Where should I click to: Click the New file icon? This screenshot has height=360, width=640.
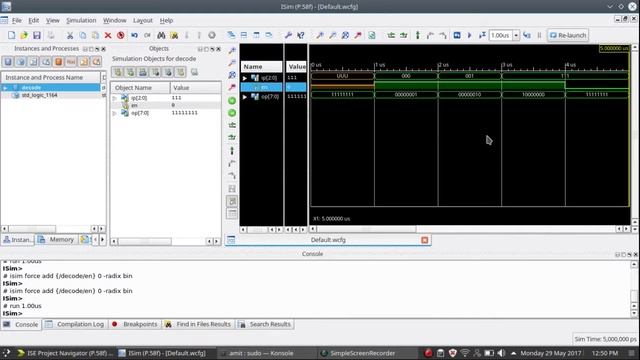click(x=11, y=36)
